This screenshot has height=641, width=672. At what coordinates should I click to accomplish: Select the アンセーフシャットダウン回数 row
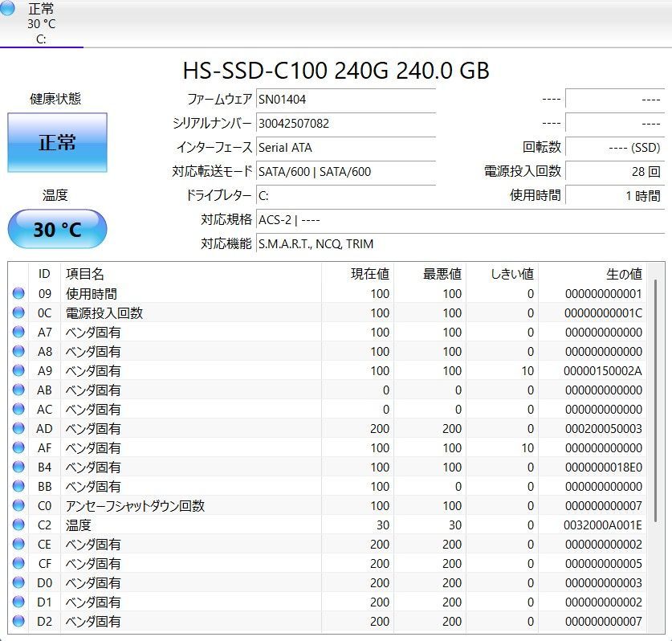[328, 506]
